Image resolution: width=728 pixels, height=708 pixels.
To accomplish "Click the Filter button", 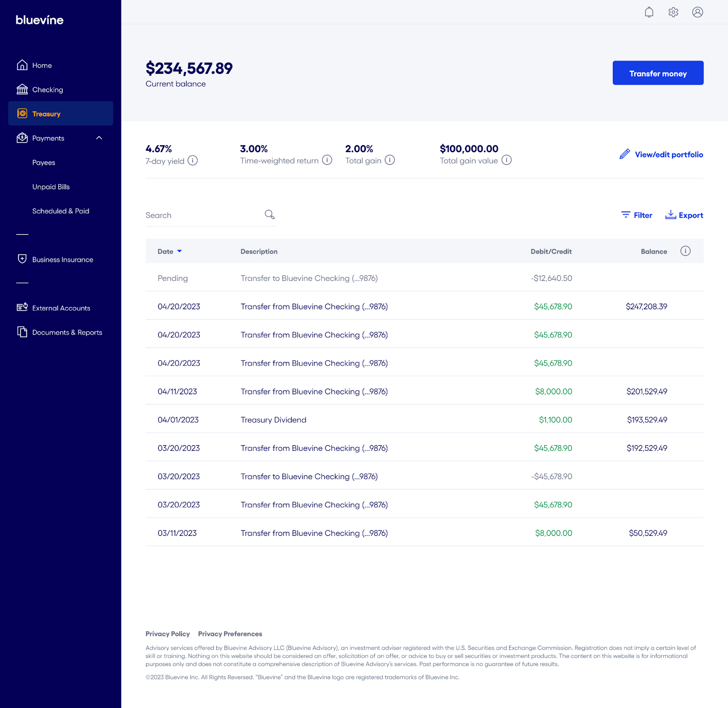I will click(637, 215).
